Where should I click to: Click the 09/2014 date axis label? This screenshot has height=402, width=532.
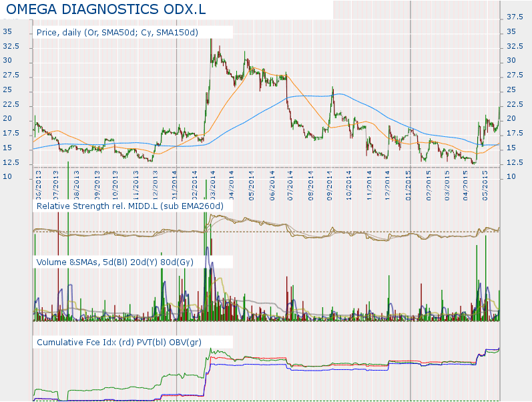pos(330,186)
